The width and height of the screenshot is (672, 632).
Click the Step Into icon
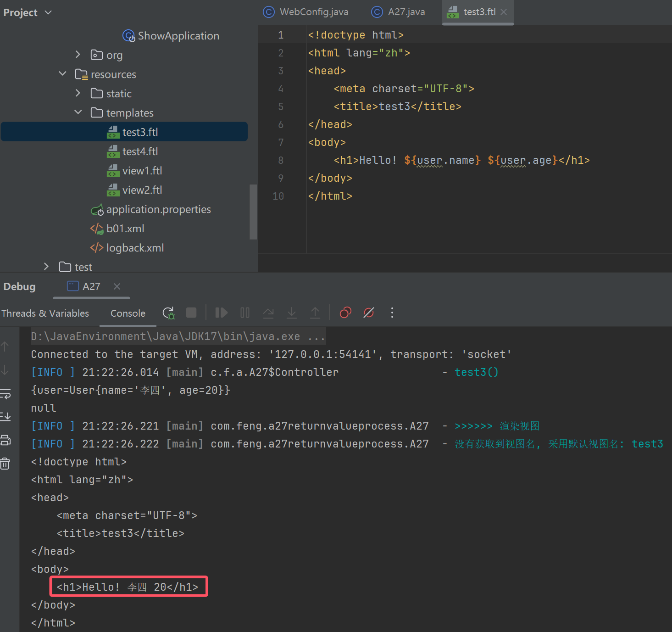coord(292,313)
